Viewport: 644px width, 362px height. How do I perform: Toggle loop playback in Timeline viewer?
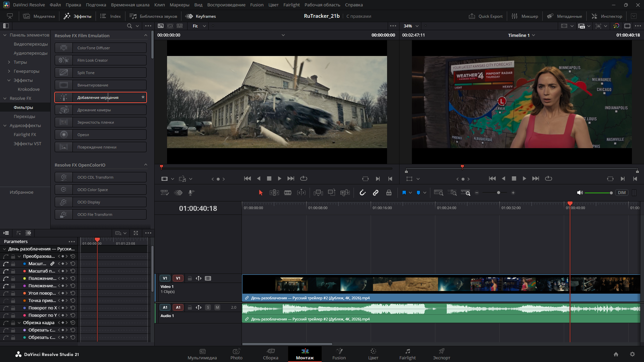click(x=548, y=179)
